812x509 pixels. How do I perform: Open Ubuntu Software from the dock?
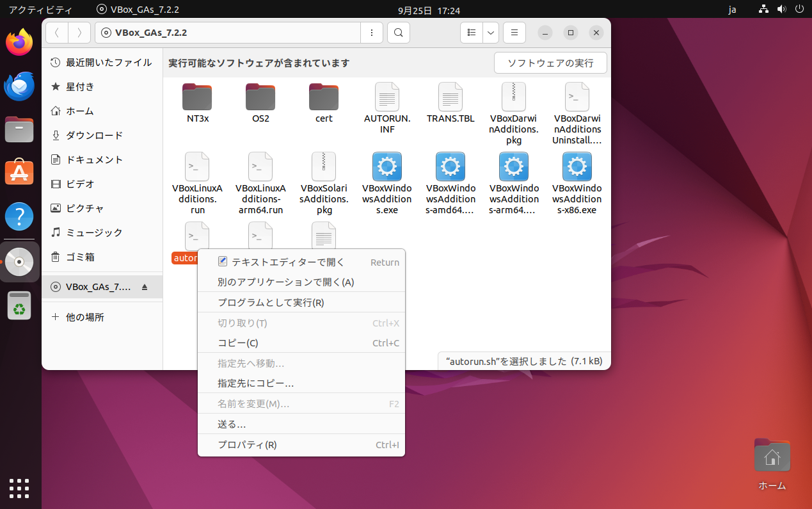pyautogui.click(x=19, y=172)
